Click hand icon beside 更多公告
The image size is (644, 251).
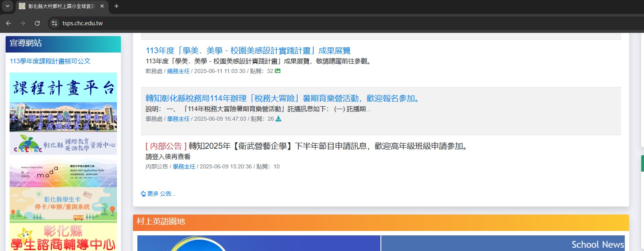[143, 194]
